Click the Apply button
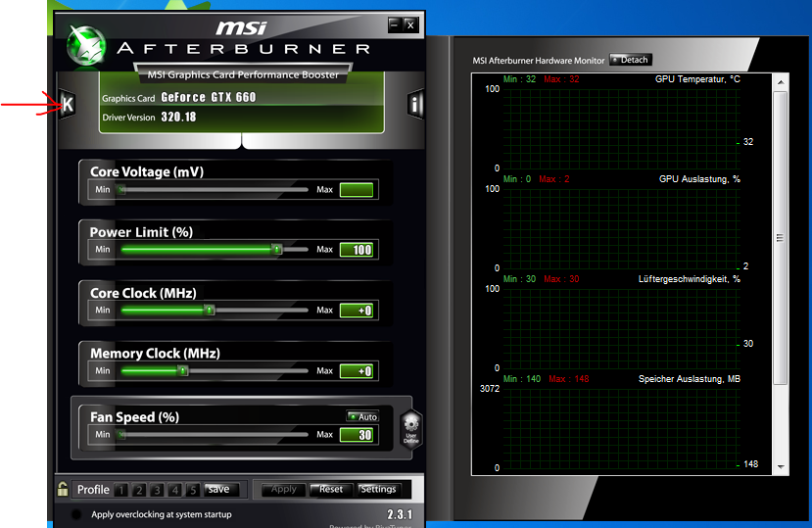 coord(284,489)
